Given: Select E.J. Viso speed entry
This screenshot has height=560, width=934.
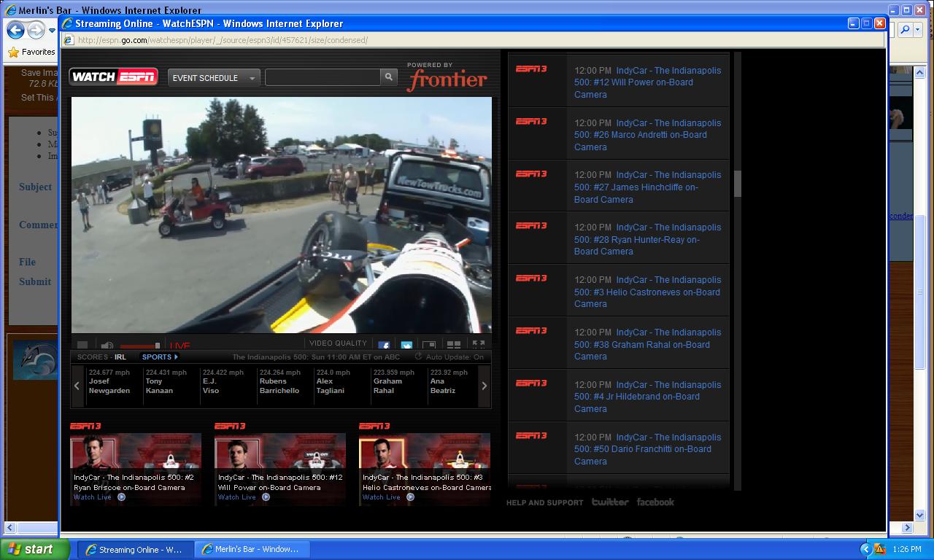Looking at the screenshot, I should 226,381.
